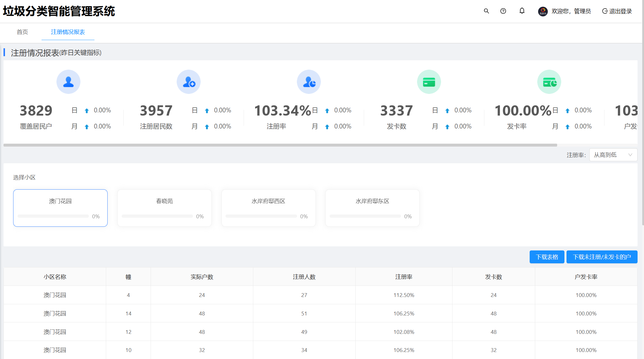Click the registered count 27 cell

[304, 295]
